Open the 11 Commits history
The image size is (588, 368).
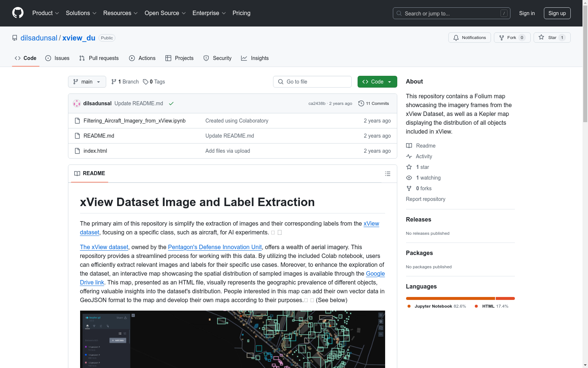click(x=373, y=103)
